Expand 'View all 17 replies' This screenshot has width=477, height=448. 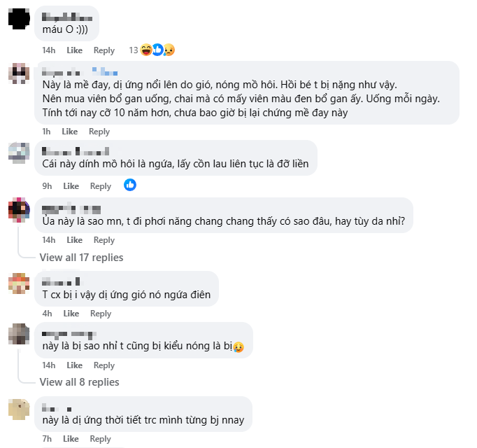(81, 258)
